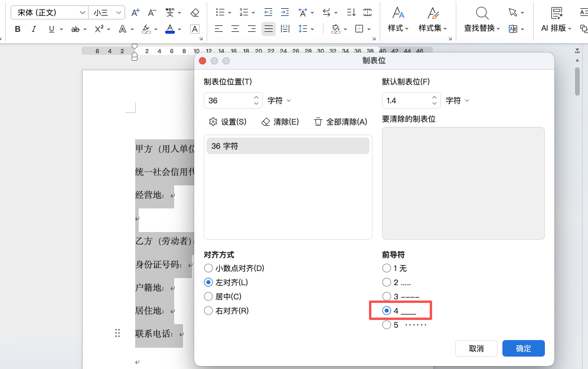The width and height of the screenshot is (588, 369).
Task: Expand the bulleted list dropdown arrow
Action: [x=230, y=13]
